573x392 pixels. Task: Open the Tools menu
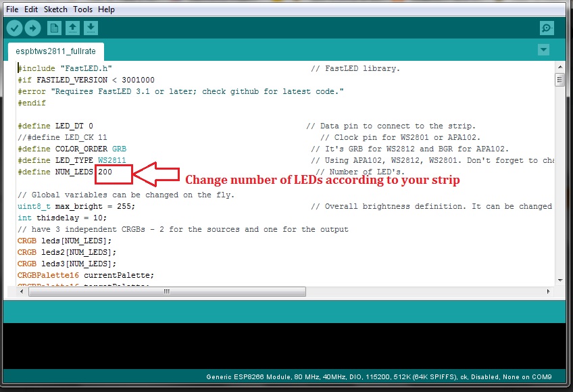[x=82, y=9]
